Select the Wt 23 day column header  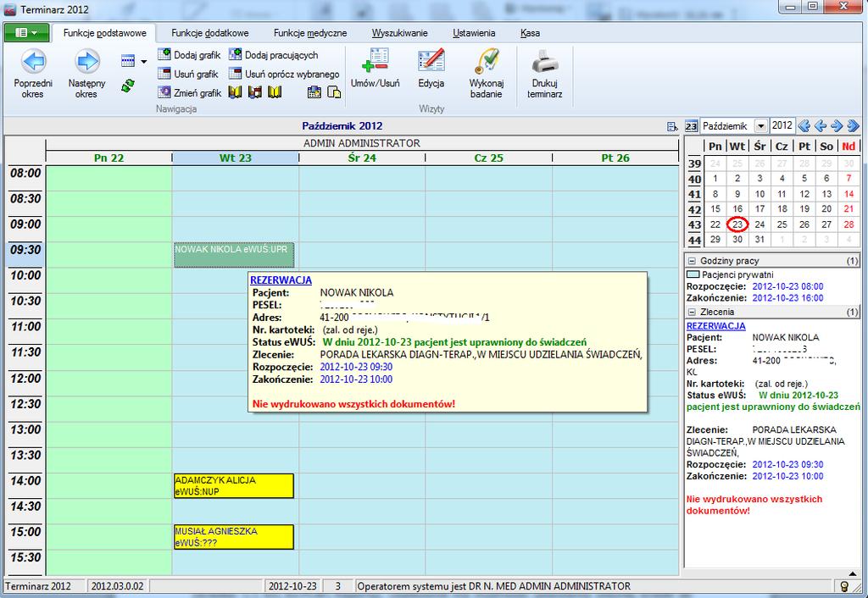[x=236, y=158]
